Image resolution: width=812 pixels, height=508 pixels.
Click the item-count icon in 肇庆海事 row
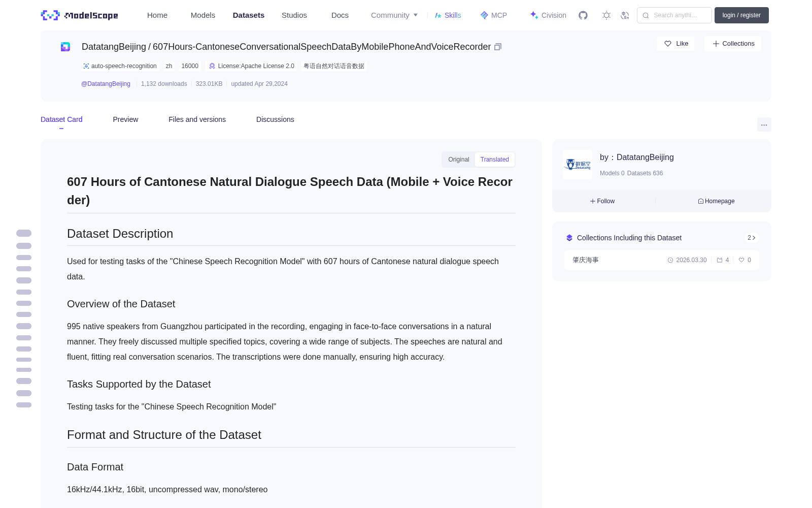click(x=720, y=260)
